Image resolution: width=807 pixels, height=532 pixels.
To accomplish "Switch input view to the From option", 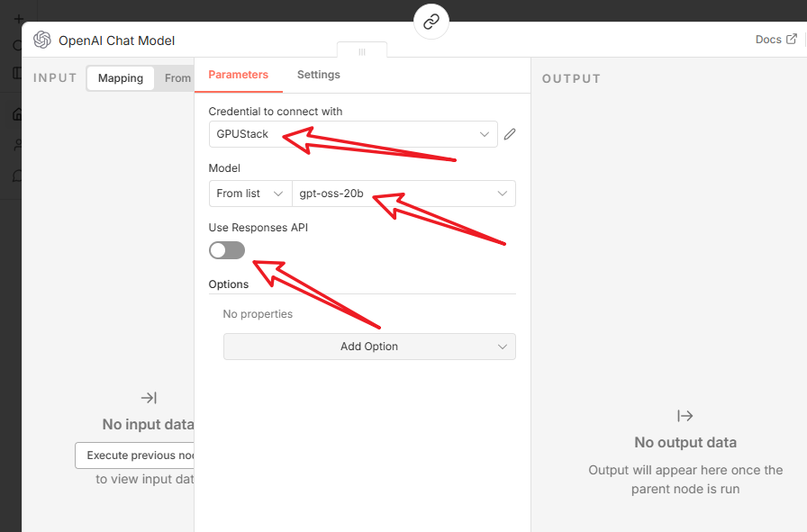I will [177, 78].
